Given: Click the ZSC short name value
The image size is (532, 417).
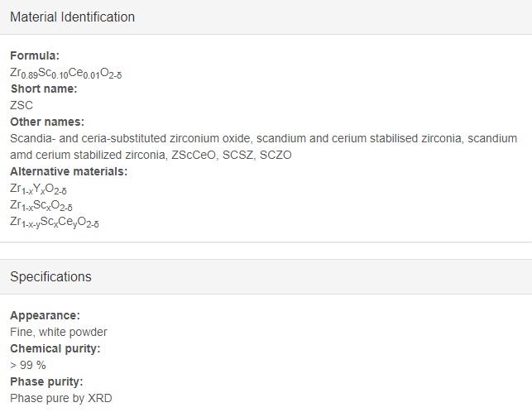Looking at the screenshot, I should 22,105.
